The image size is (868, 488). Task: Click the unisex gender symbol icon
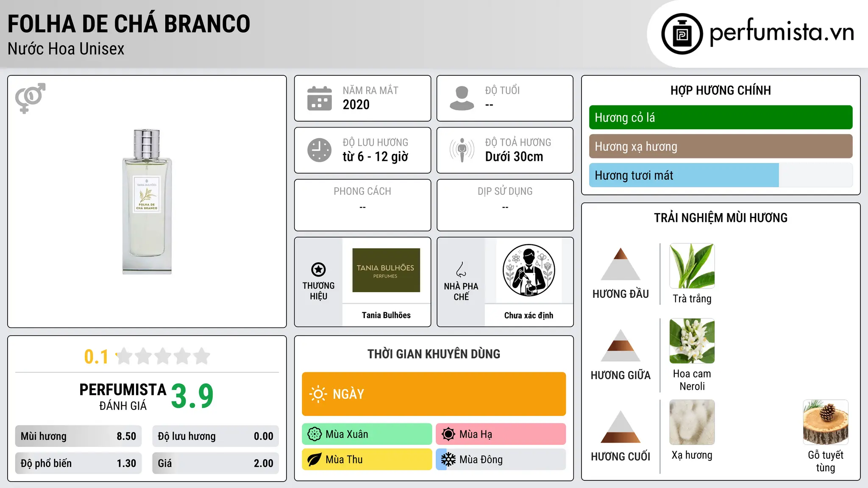[x=30, y=98]
